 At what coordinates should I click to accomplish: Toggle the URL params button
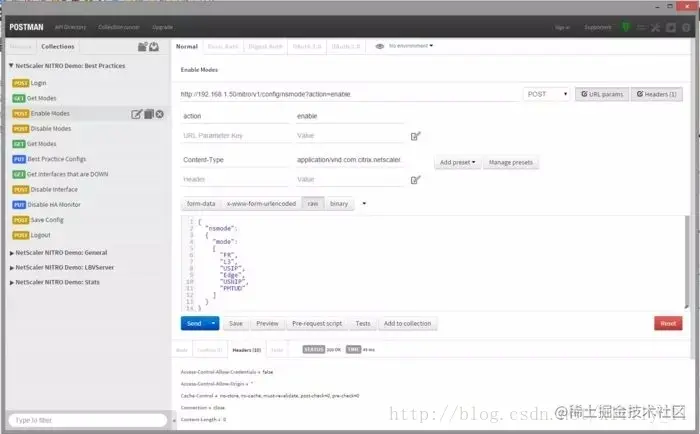[602, 94]
